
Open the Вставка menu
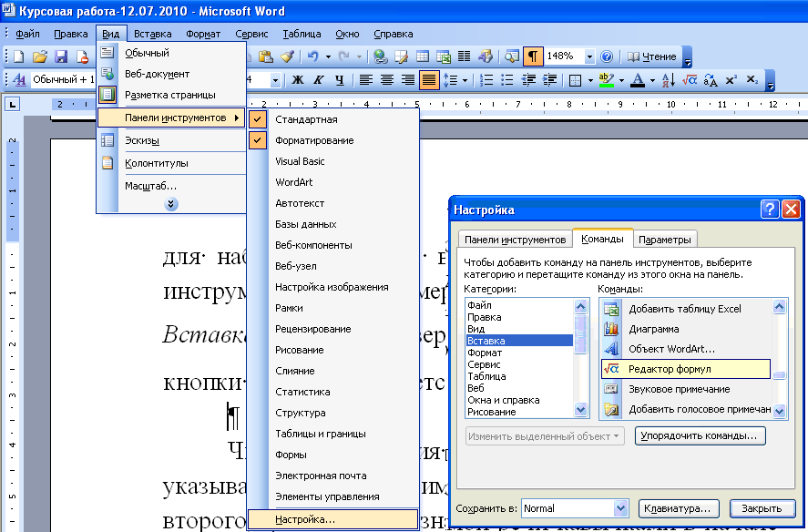[x=152, y=34]
